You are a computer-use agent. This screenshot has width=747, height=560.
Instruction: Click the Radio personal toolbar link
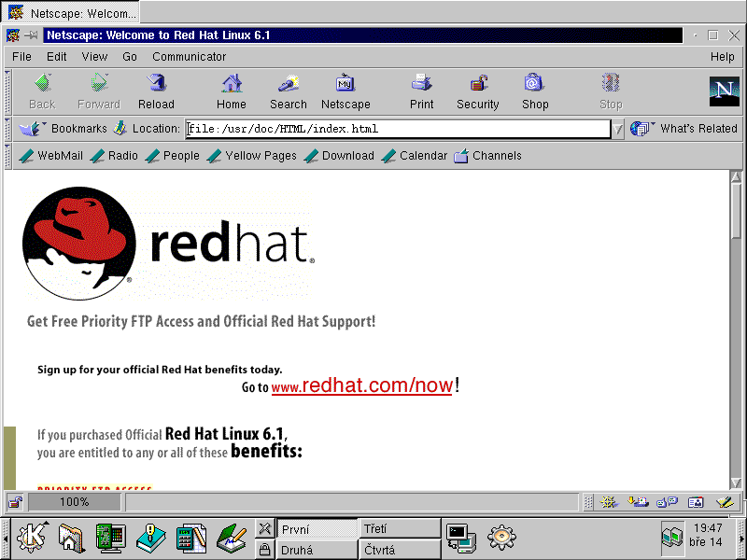tap(114, 156)
